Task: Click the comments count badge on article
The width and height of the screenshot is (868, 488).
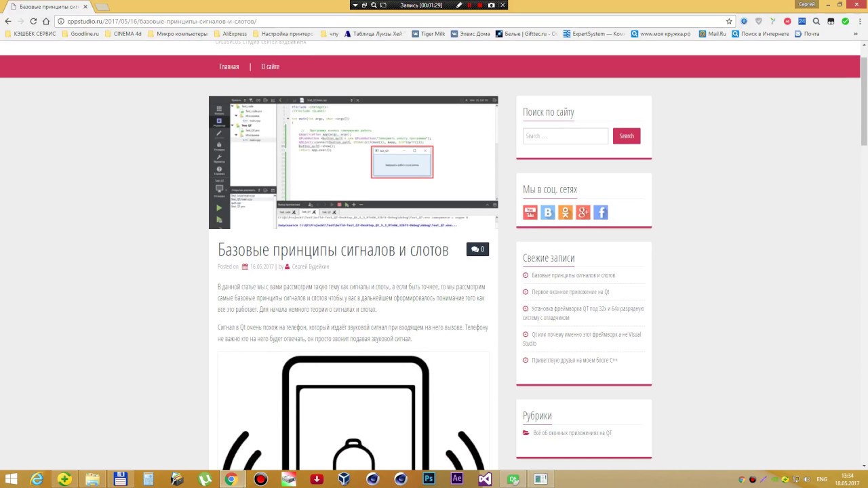Action: click(x=478, y=249)
